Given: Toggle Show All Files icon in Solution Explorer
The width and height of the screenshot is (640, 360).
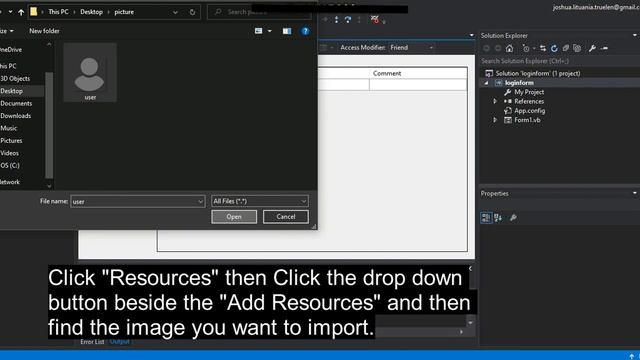Looking at the screenshot, I should [577, 49].
